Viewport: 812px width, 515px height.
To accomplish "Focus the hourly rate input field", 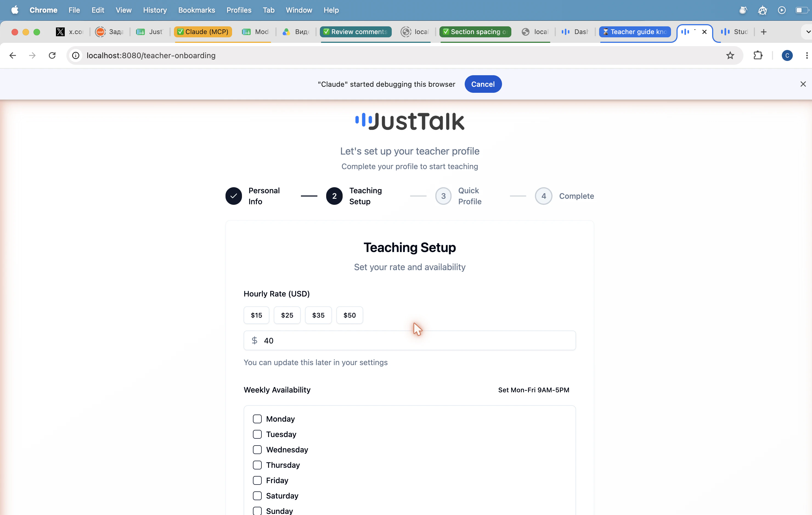I will pyautogui.click(x=410, y=340).
